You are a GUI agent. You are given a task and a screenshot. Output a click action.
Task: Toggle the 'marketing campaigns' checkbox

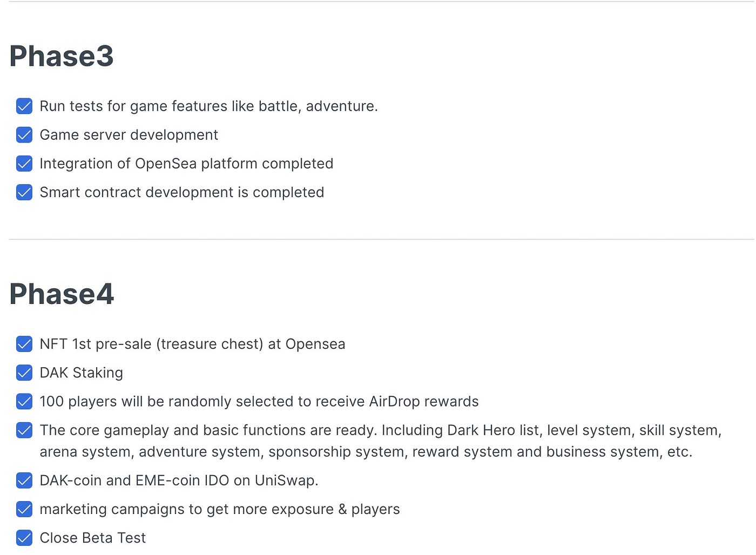[x=24, y=509]
